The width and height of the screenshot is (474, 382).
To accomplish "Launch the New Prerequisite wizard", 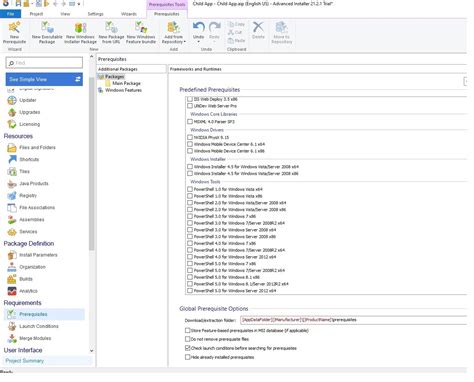I will click(14, 33).
